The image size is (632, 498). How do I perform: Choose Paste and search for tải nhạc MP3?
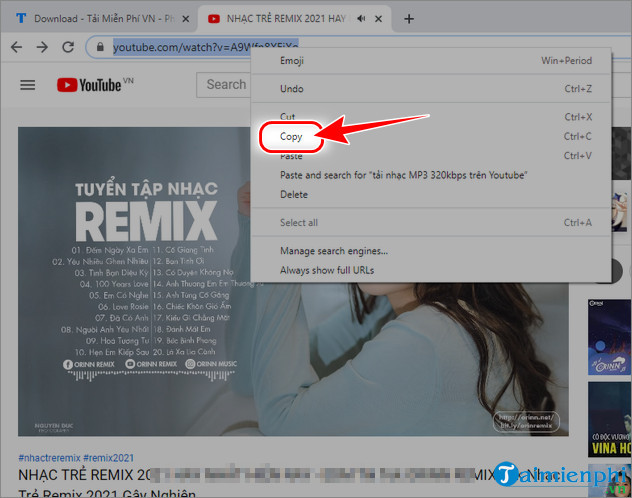click(431, 175)
